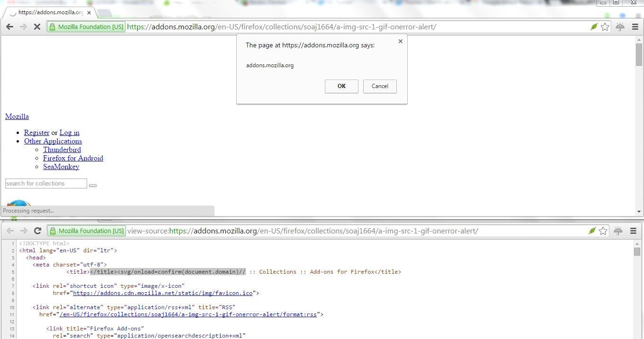The width and height of the screenshot is (644, 339).
Task: Close the JavaScript confirm dialog with X
Action: click(401, 41)
